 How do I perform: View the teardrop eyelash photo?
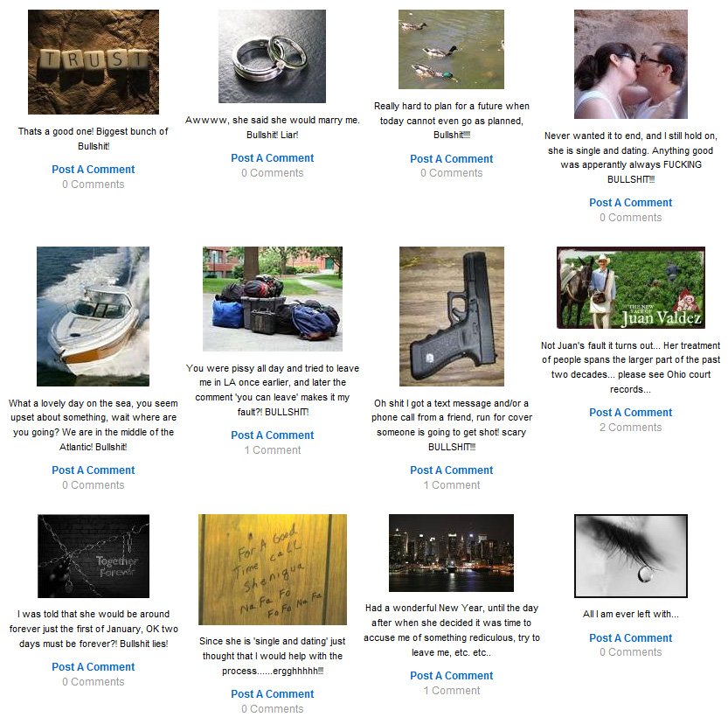pos(630,556)
